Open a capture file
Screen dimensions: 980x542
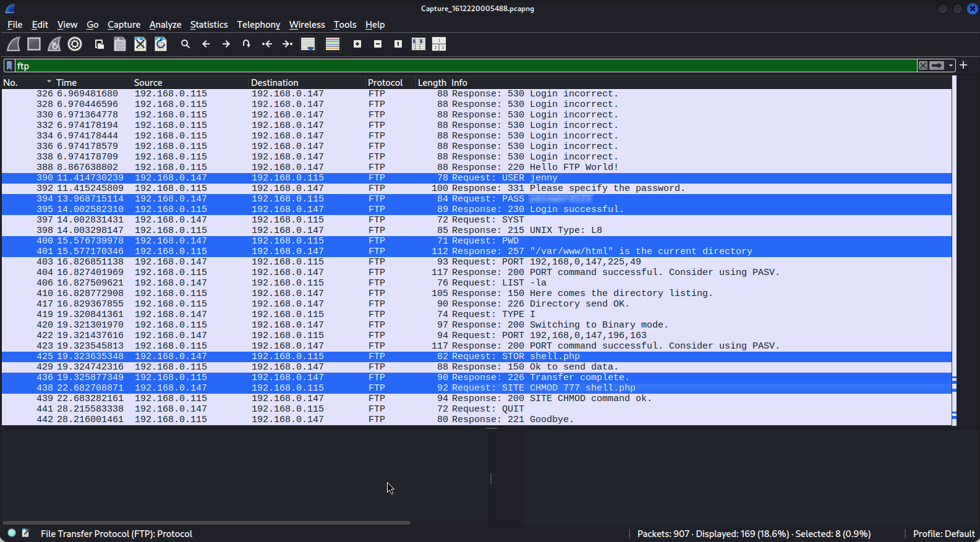click(x=99, y=44)
